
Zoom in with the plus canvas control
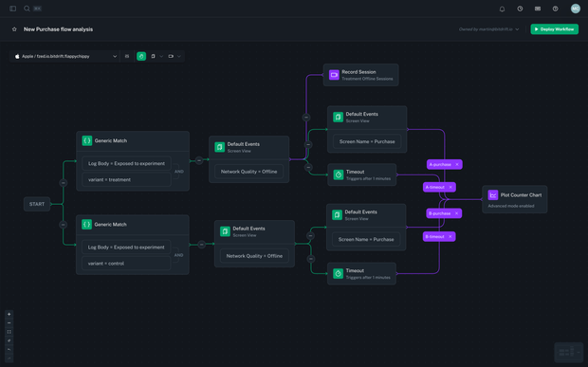(9, 314)
